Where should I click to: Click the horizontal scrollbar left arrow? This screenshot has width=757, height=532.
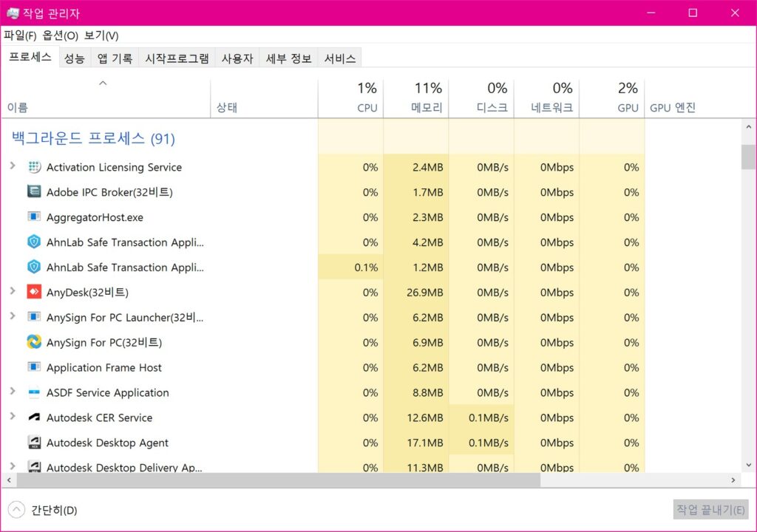point(9,480)
